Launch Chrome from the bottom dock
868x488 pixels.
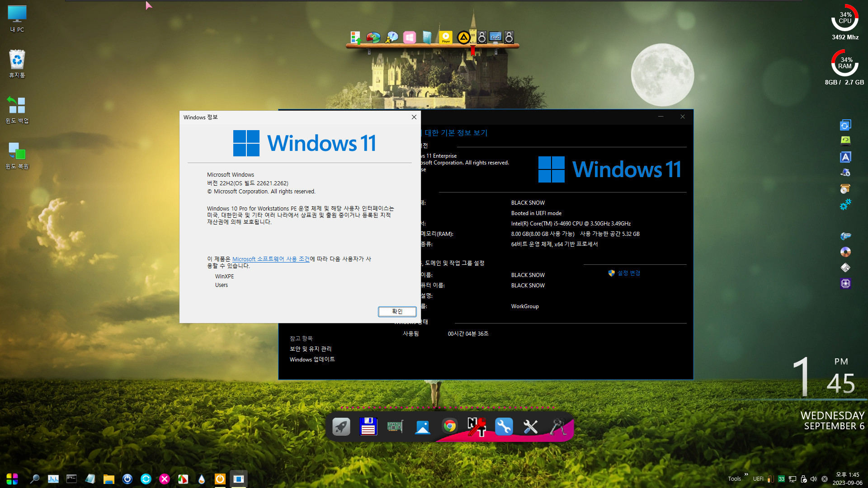click(449, 426)
